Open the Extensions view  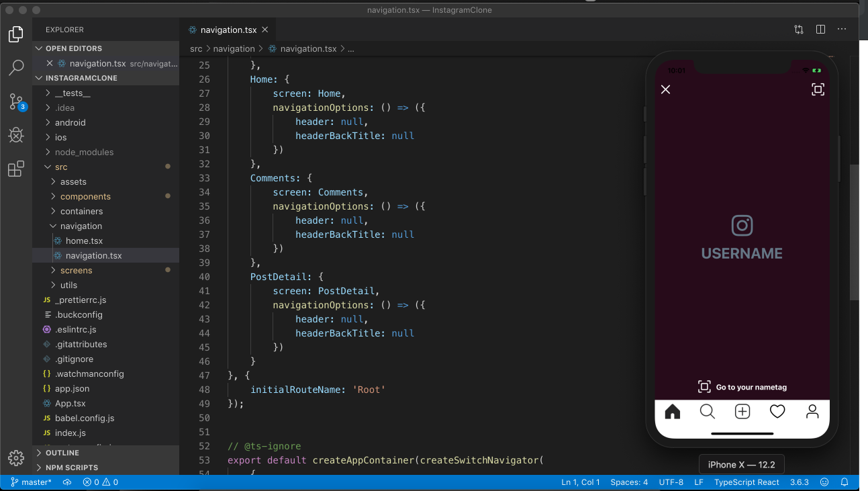[x=15, y=169]
